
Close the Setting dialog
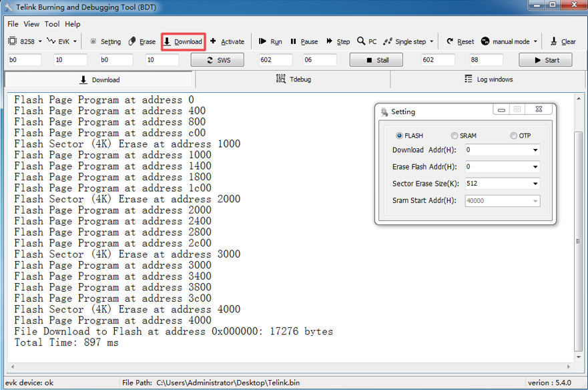[539, 110]
